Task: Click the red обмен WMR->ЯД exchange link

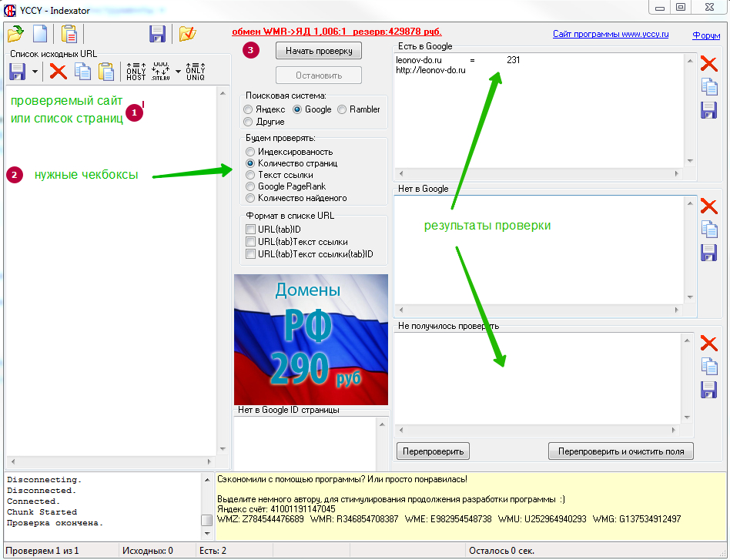Action: (x=337, y=32)
